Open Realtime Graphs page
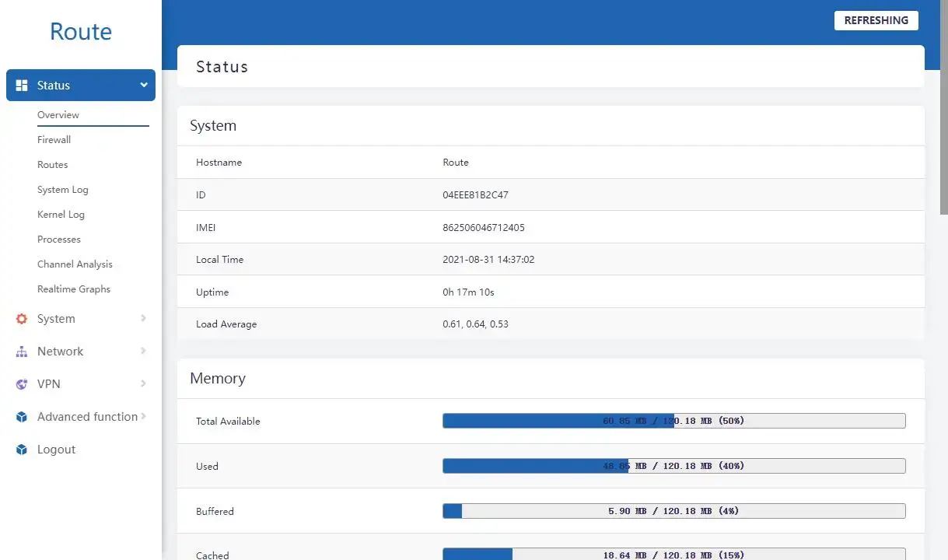The image size is (948, 560). 74,289
